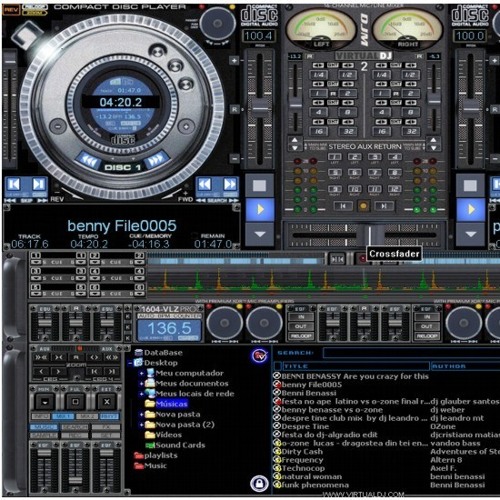The height and width of the screenshot is (500, 500).
Task: Click fast forward search button on left deck
Action: [x=230, y=184]
